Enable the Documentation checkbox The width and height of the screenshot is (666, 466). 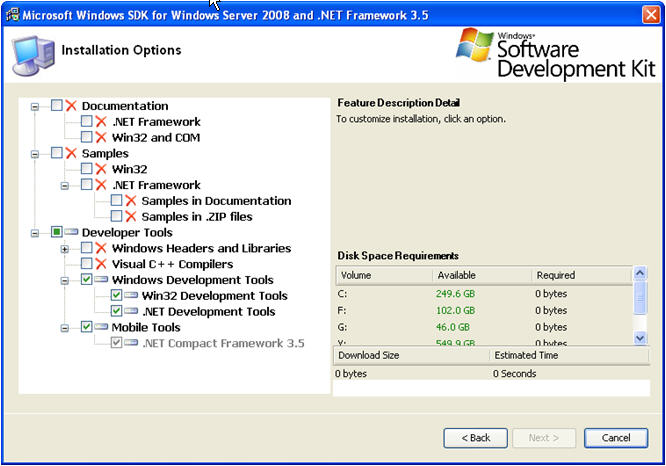click(56, 105)
